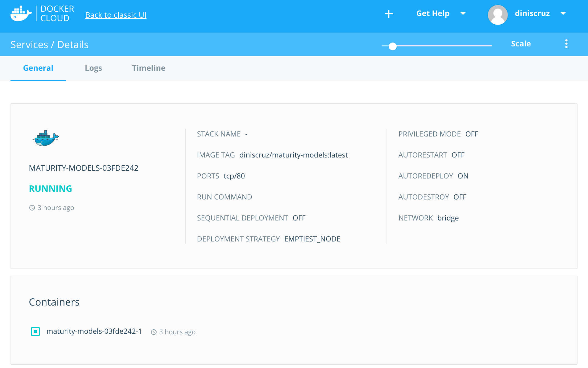Expand the Get Help dropdown arrow
The height and width of the screenshot is (368, 588).
point(463,14)
